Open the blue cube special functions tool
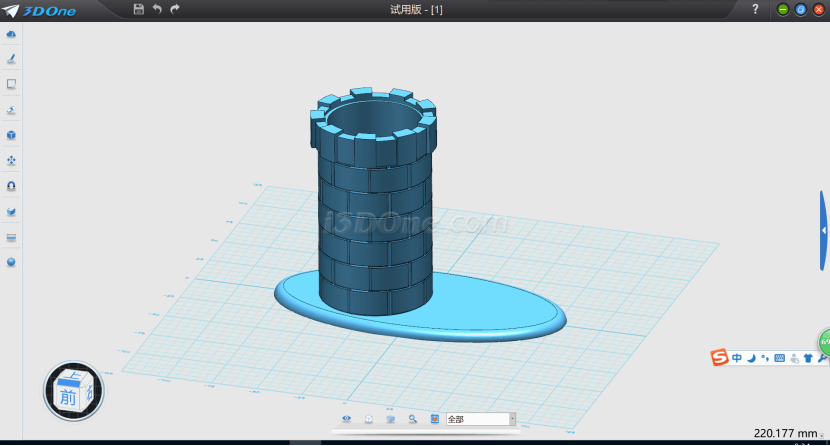This screenshot has width=830, height=446. click(11, 135)
